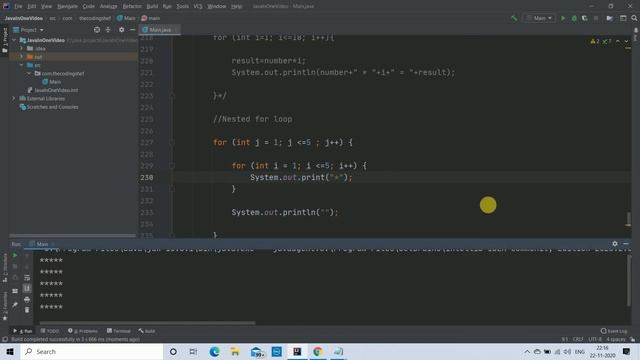
Task: Hide the Project panel with the minus icon
Action: click(x=133, y=30)
